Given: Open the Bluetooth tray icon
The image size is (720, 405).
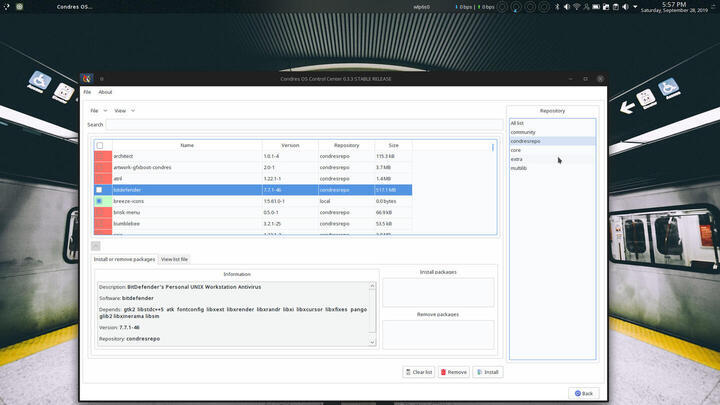Looking at the screenshot, I should [557, 7].
